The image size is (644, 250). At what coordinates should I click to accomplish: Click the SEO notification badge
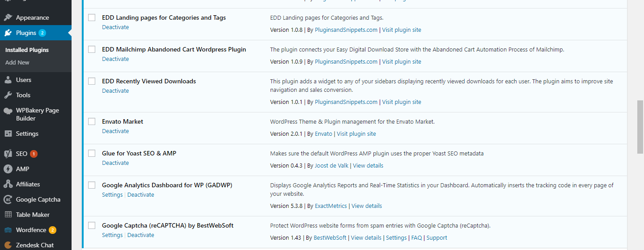(x=34, y=154)
